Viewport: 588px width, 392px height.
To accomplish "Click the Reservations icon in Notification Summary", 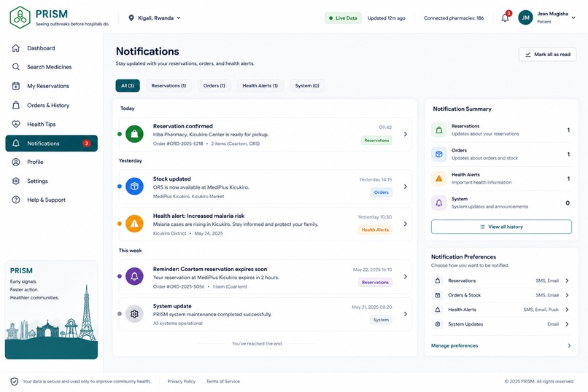I will 438,130.
